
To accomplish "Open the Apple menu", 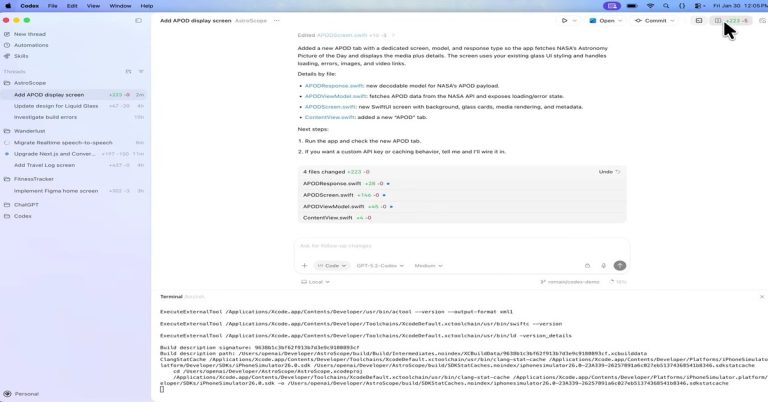I will click(8, 6).
